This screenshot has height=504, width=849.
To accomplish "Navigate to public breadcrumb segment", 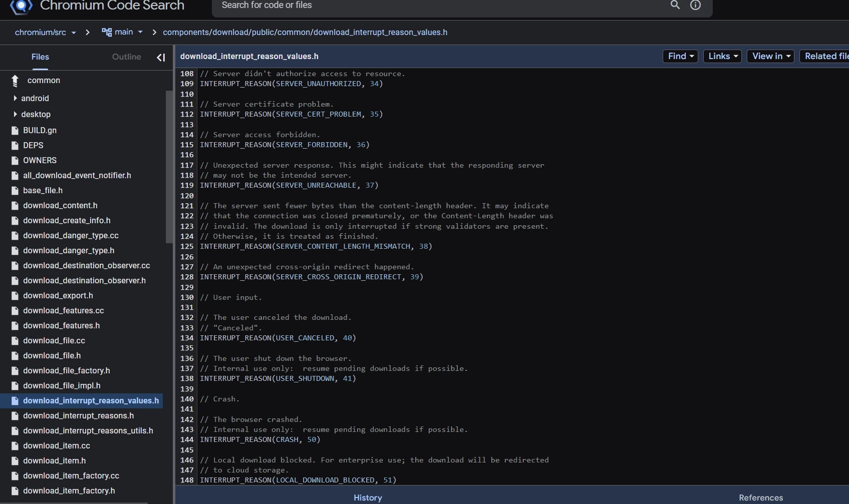I will [262, 32].
